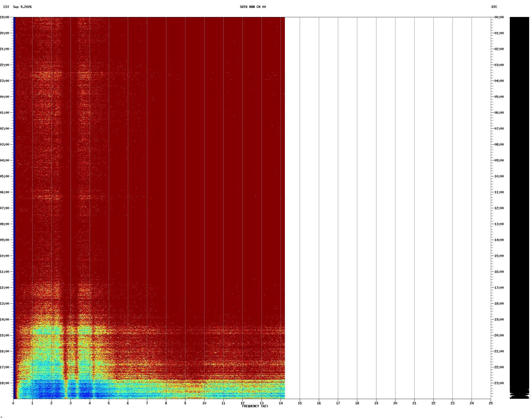The image size is (531, 420).
Task: Click the CST timezone label
Action: (x=6, y=7)
